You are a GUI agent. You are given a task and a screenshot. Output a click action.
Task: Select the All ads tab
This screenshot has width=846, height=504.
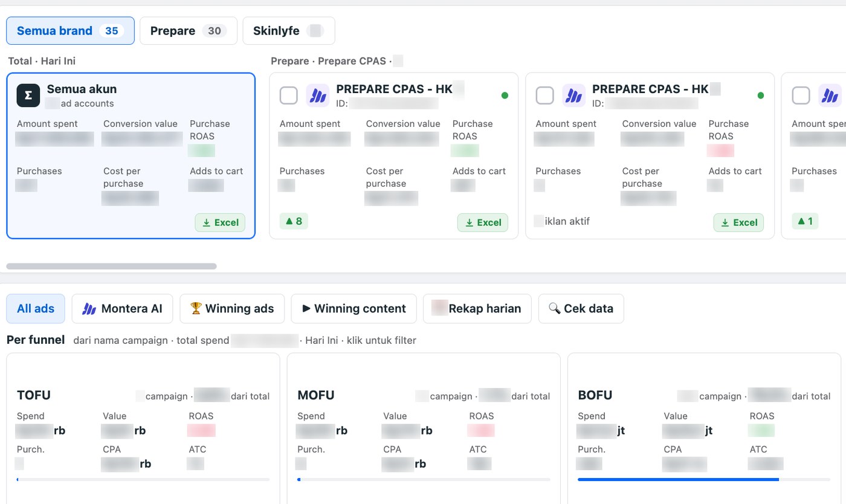pos(36,309)
